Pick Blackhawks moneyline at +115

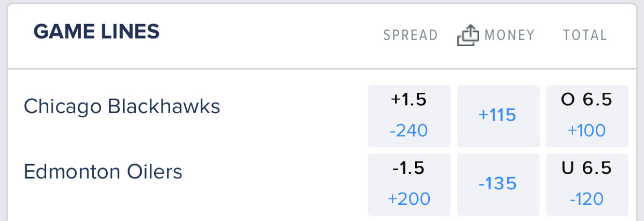tap(498, 115)
